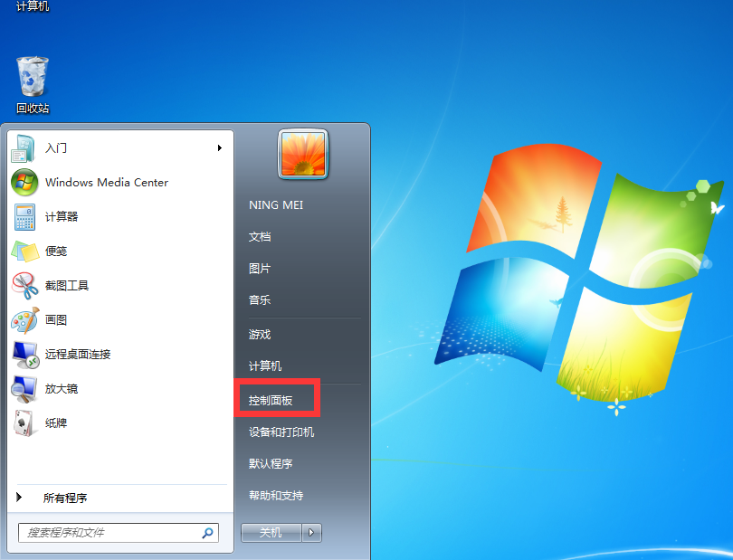Expand All Programs (所有程序)
The height and width of the screenshot is (560, 733).
click(x=63, y=498)
